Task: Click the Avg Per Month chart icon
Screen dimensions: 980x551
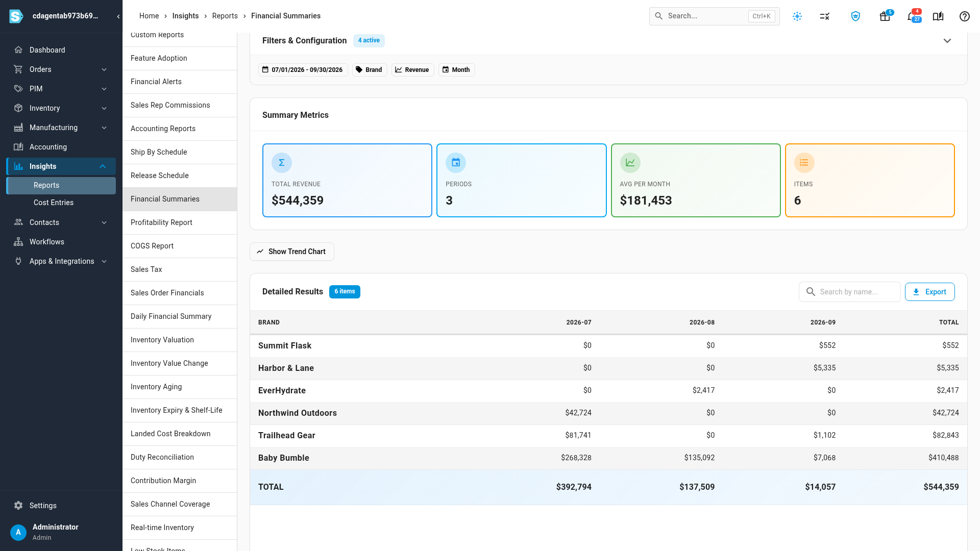Action: tap(630, 163)
